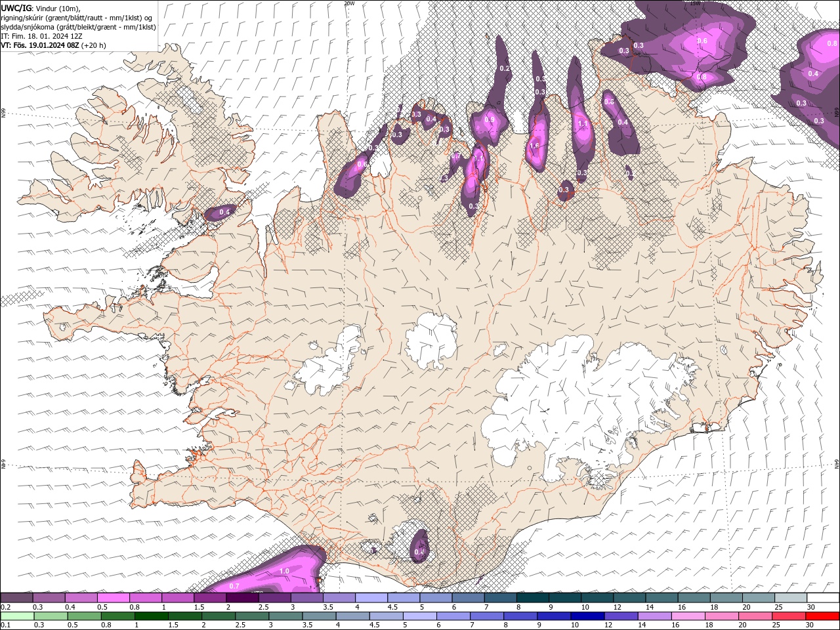Image resolution: width=840 pixels, height=630 pixels.
Task: Click the pale green 0.1 swatch in bottom legend row
Action: tap(17, 616)
